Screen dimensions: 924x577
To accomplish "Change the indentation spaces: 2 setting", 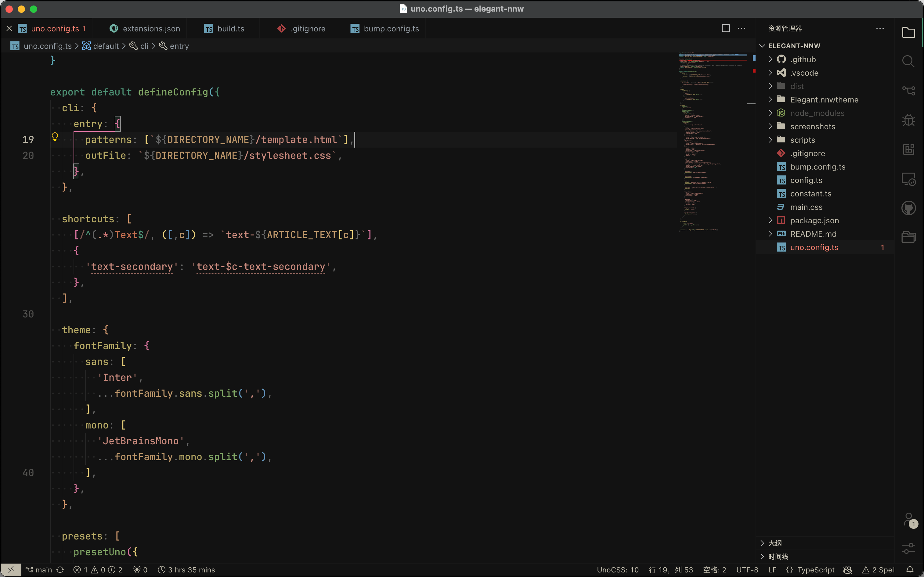I will coord(714,569).
